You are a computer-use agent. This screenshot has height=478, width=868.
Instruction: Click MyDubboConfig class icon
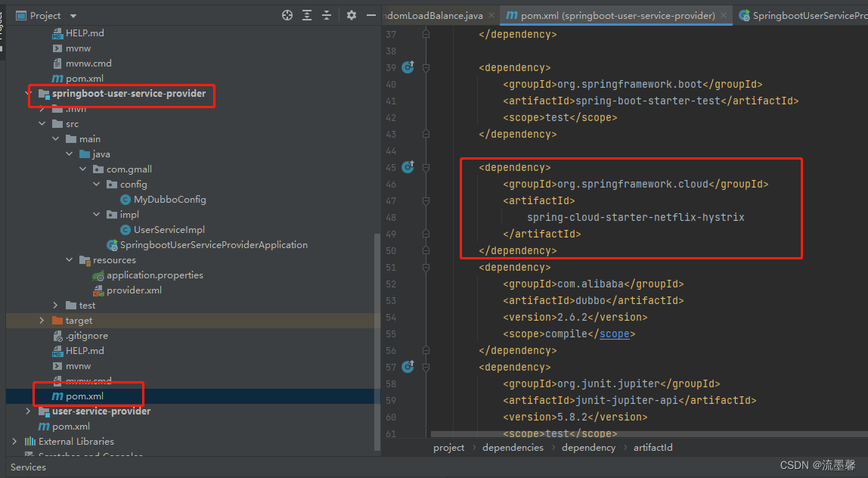coord(126,200)
